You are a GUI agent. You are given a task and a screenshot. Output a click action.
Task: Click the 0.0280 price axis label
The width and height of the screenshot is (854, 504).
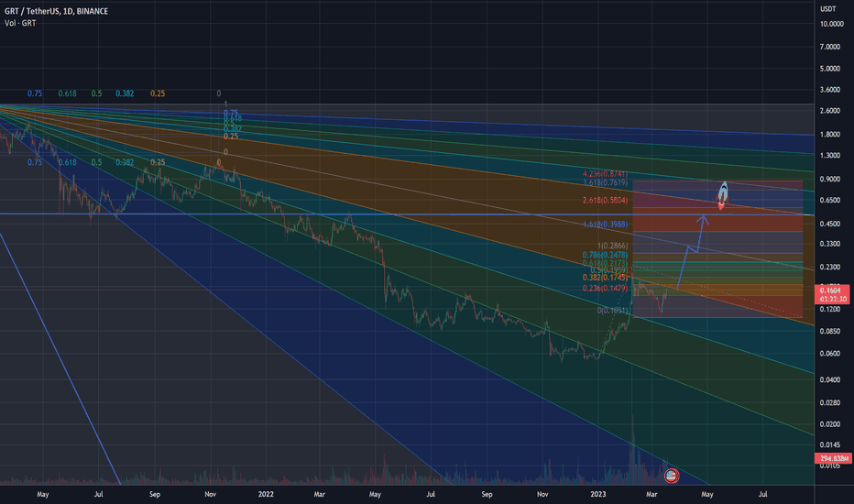[830, 402]
